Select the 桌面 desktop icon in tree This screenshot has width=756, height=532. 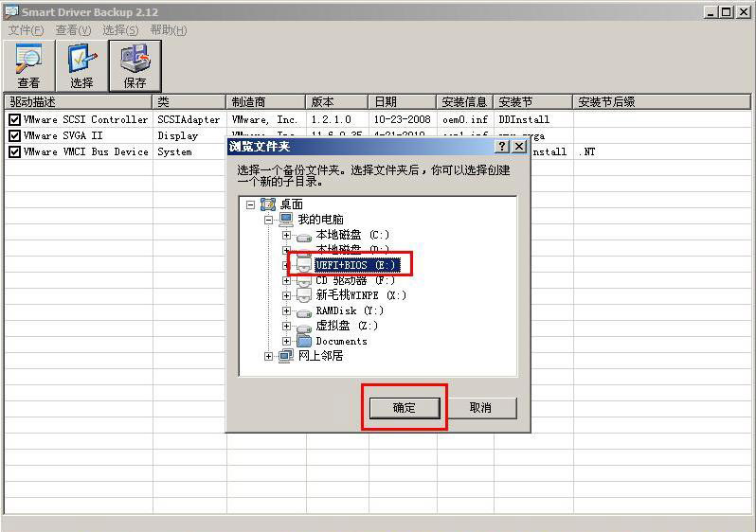tap(267, 204)
